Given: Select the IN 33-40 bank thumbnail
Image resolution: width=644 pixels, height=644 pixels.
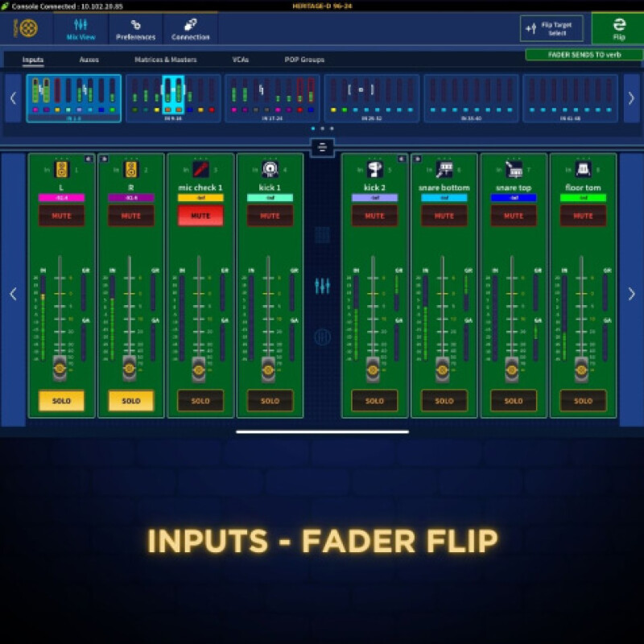Looking at the screenshot, I should [471, 98].
